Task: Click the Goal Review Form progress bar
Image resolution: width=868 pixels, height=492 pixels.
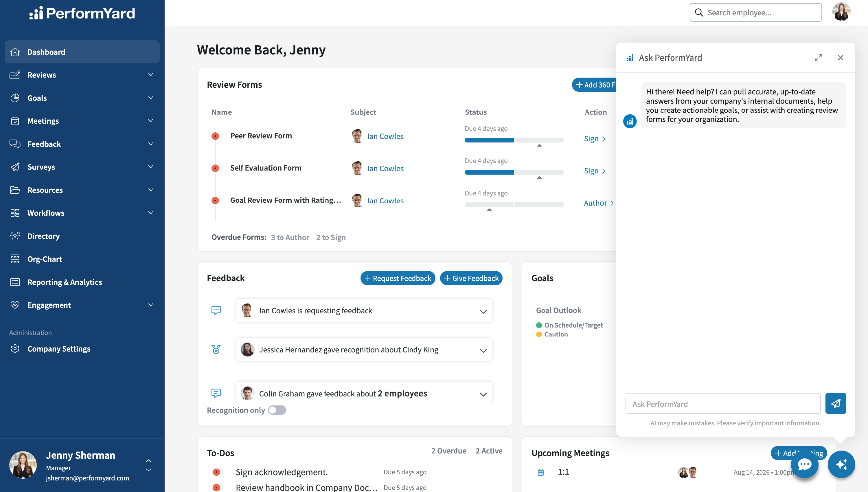Action: click(514, 204)
